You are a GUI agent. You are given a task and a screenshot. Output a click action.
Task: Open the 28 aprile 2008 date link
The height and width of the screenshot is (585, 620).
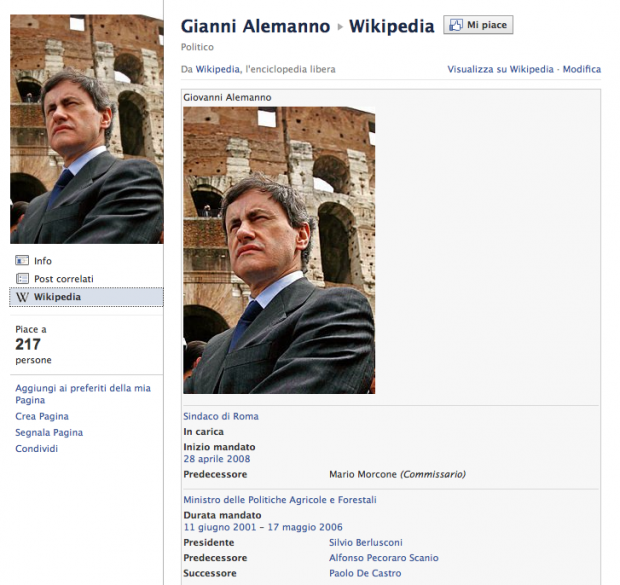point(217,459)
